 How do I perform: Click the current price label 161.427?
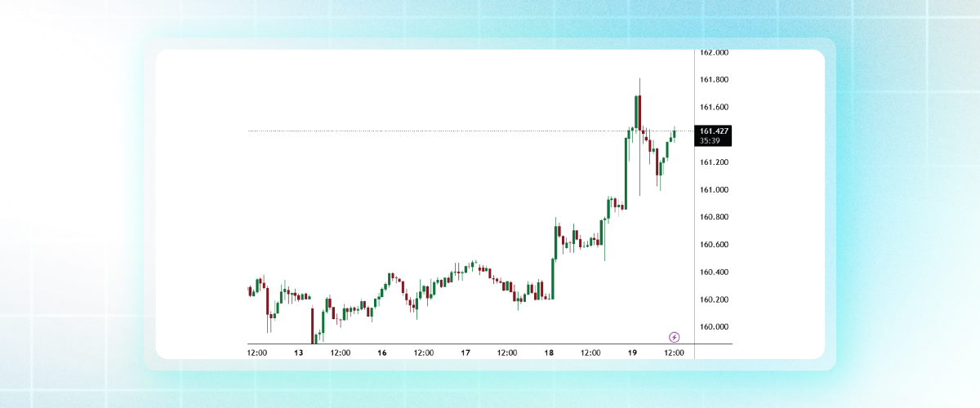(x=715, y=131)
